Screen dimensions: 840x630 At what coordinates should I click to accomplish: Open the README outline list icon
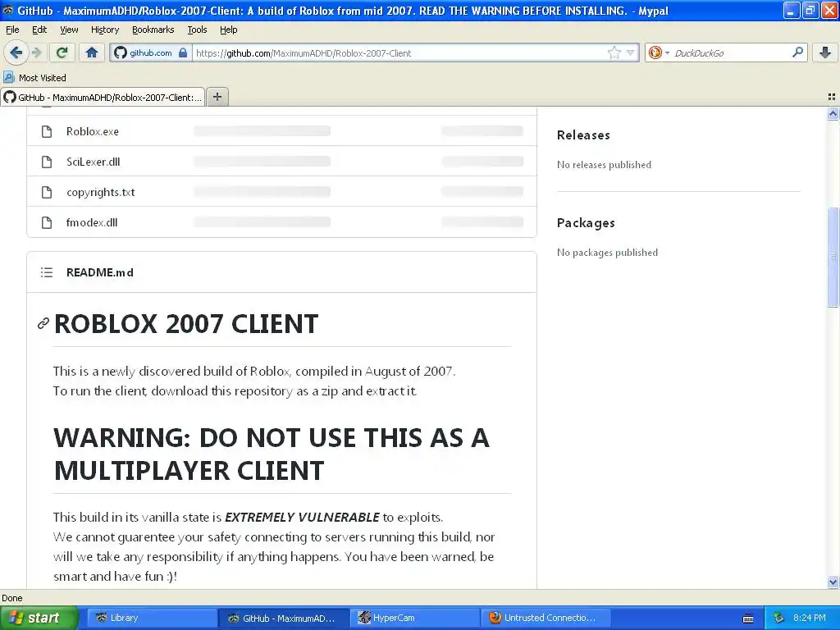coord(47,272)
